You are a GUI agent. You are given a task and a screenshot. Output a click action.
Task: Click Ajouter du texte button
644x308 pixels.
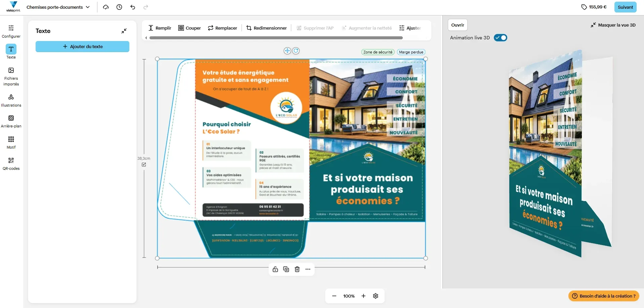tap(82, 46)
